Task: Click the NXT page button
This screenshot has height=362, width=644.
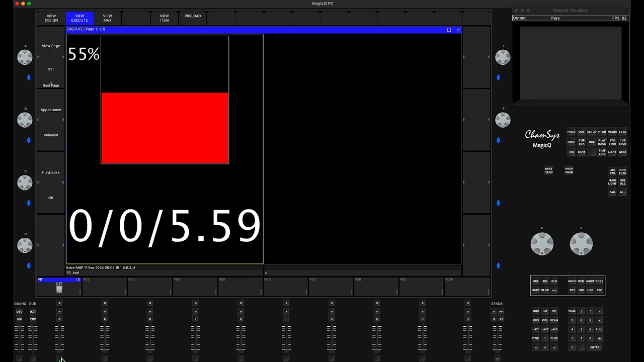Action: (x=33, y=312)
